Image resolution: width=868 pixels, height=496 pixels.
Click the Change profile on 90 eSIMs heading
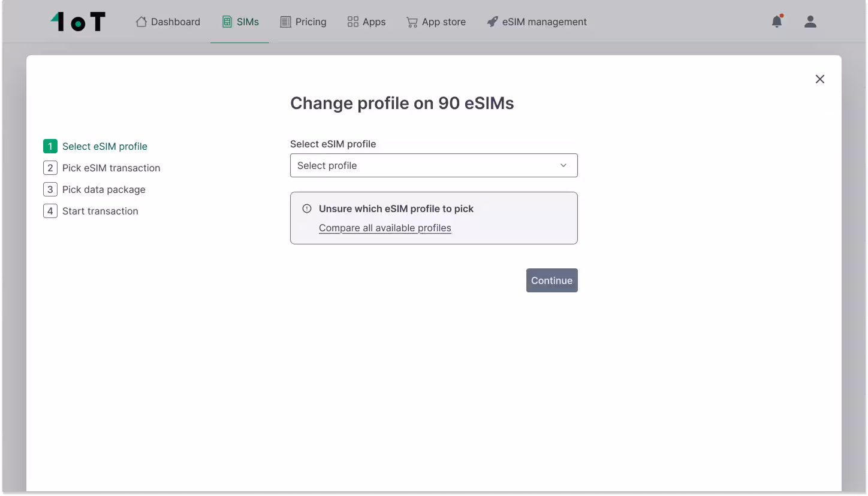click(x=402, y=103)
